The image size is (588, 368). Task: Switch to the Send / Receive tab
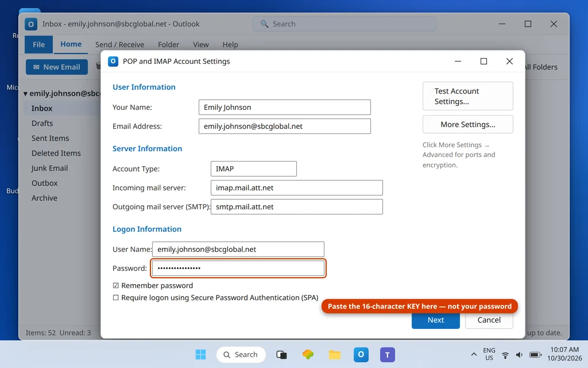coord(119,44)
